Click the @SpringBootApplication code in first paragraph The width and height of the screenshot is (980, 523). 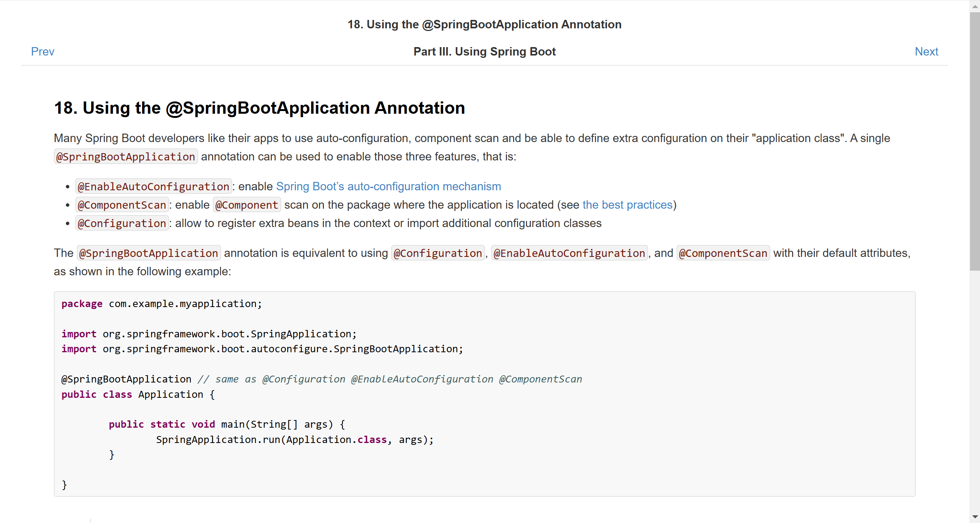[x=126, y=157]
